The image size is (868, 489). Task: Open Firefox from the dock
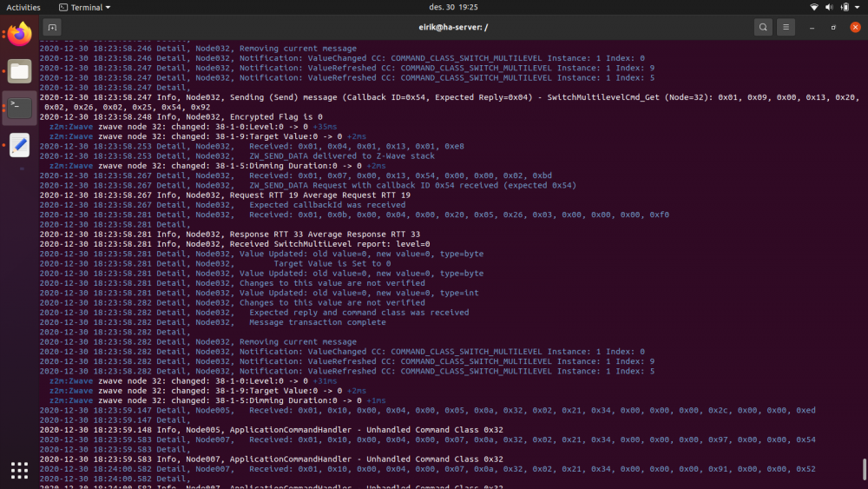[x=19, y=35]
